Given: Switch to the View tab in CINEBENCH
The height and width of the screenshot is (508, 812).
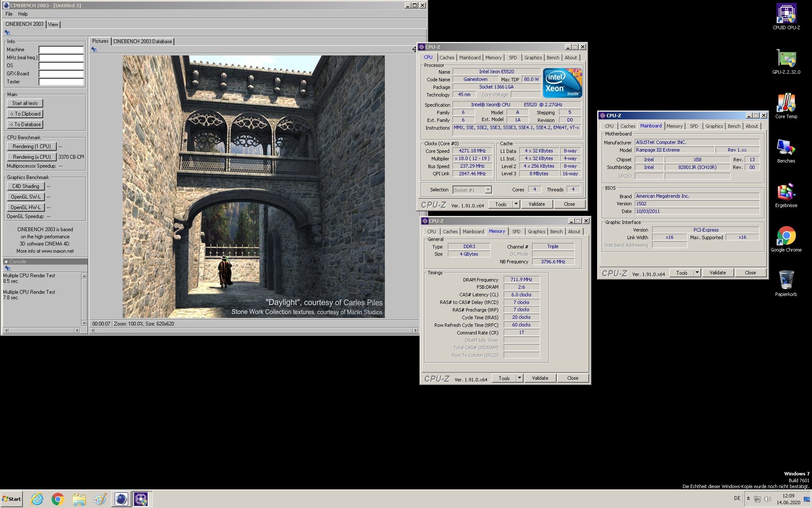Looking at the screenshot, I should (x=53, y=25).
